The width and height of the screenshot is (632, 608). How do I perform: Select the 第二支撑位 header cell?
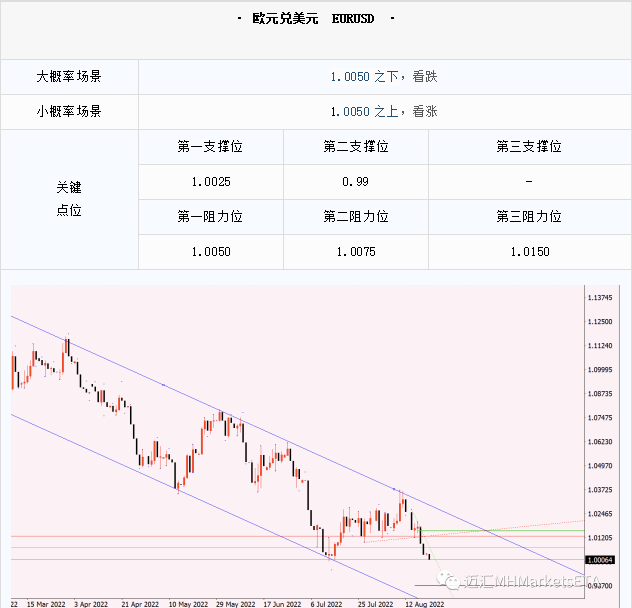[x=356, y=147]
